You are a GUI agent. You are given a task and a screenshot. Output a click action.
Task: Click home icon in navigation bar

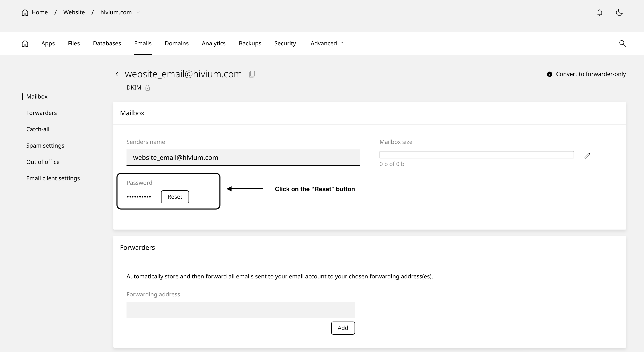(25, 44)
